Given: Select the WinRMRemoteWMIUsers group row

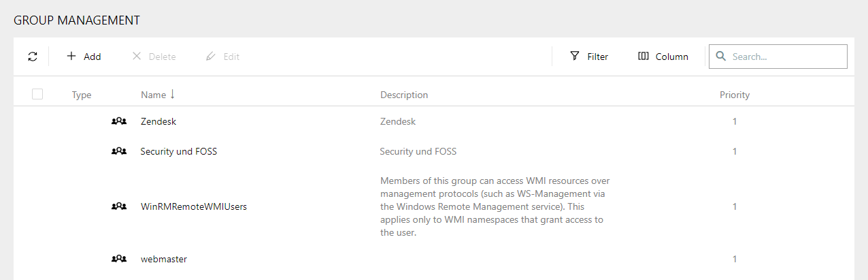Looking at the screenshot, I should coord(193,206).
